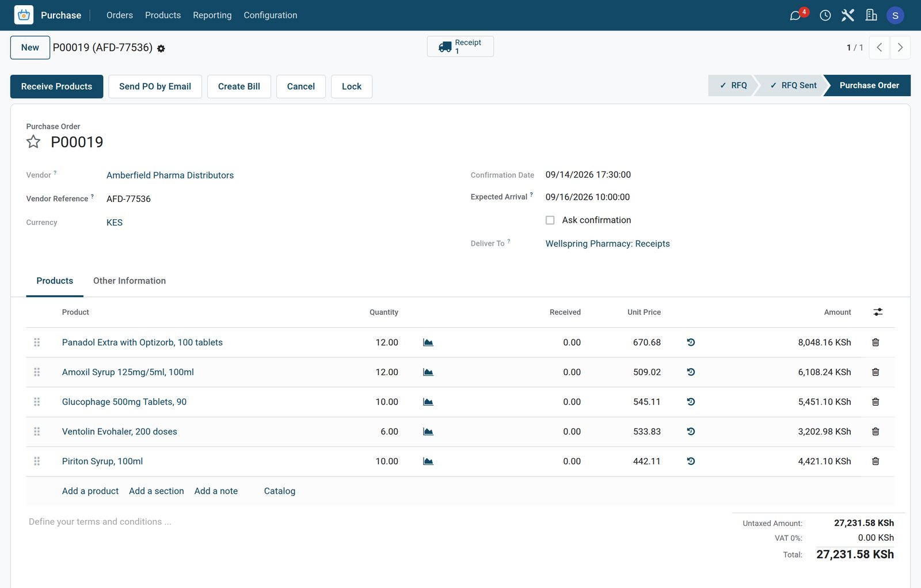Switch to the Other Information tab
This screenshot has width=921, height=588.
point(130,281)
